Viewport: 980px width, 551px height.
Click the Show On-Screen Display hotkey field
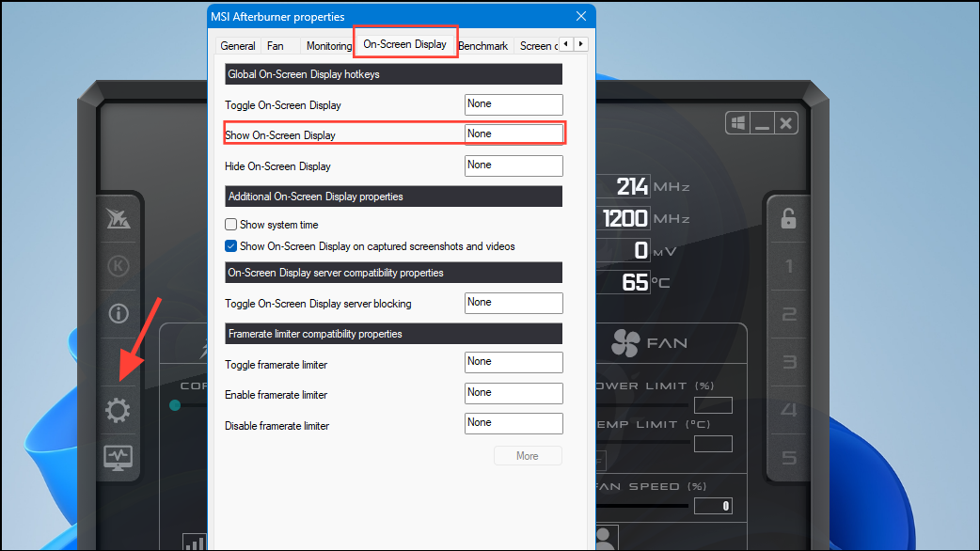(x=514, y=134)
